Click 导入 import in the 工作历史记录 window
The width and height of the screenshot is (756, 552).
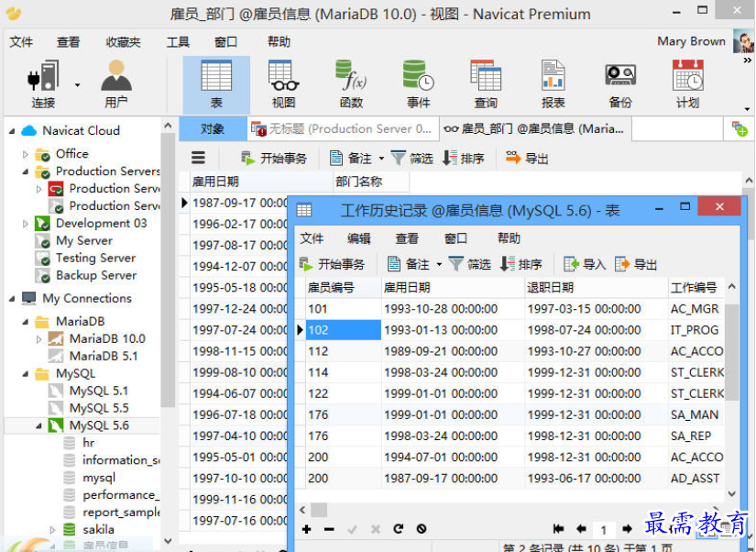click(x=585, y=264)
